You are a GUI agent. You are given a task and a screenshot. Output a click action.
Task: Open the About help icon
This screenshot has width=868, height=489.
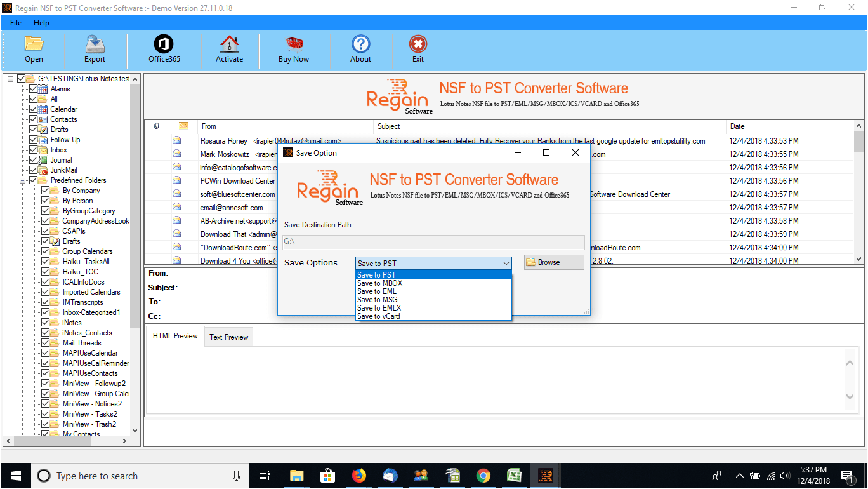[x=360, y=44]
